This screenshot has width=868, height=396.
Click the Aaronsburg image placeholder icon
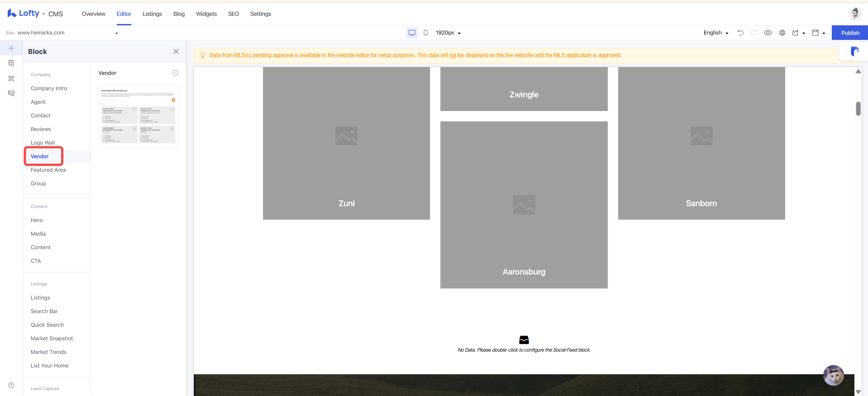[x=524, y=205]
